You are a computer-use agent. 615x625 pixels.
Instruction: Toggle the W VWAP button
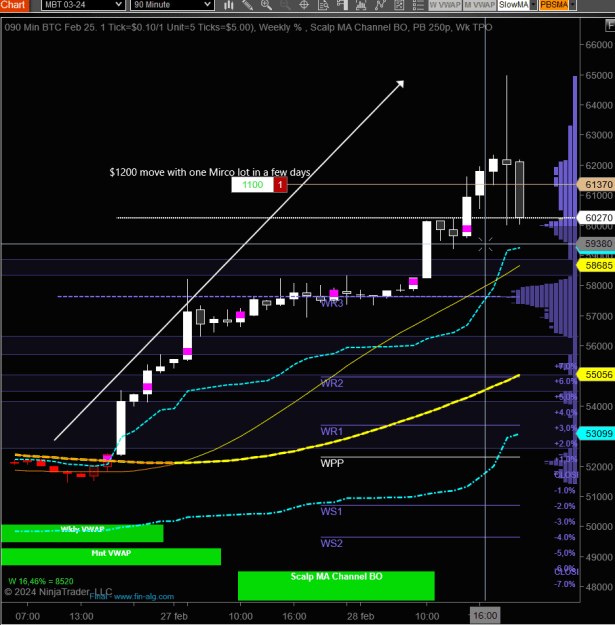coord(445,5)
